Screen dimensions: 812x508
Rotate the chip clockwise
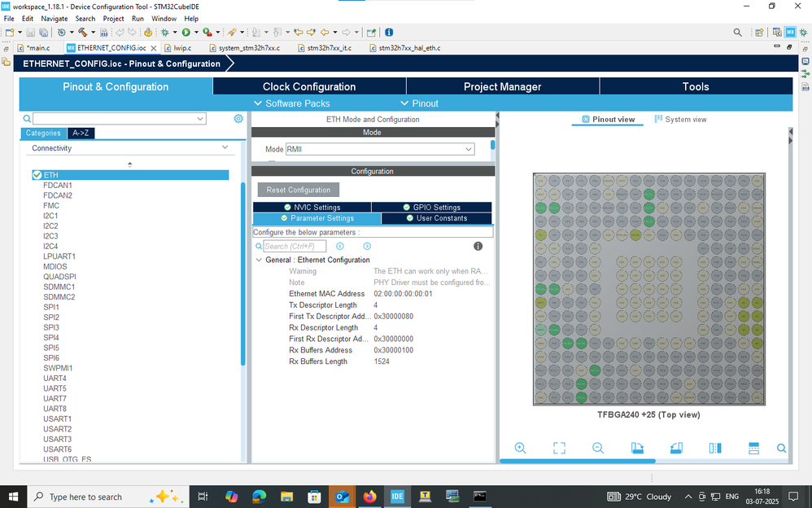pos(637,448)
